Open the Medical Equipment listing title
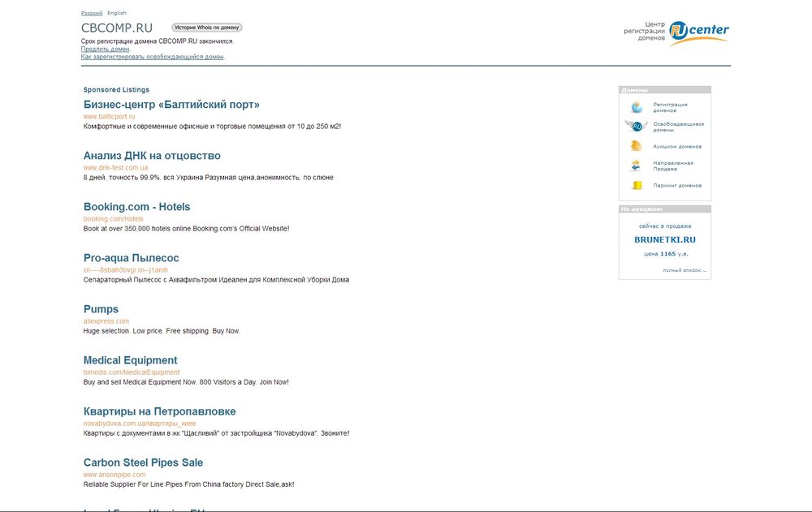Image resolution: width=812 pixels, height=512 pixels. pos(130,360)
